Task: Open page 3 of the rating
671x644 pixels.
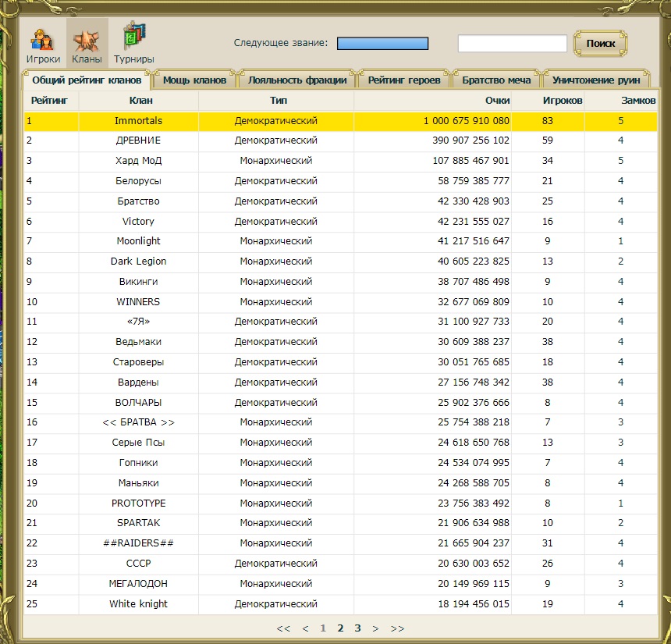Action: click(x=358, y=628)
